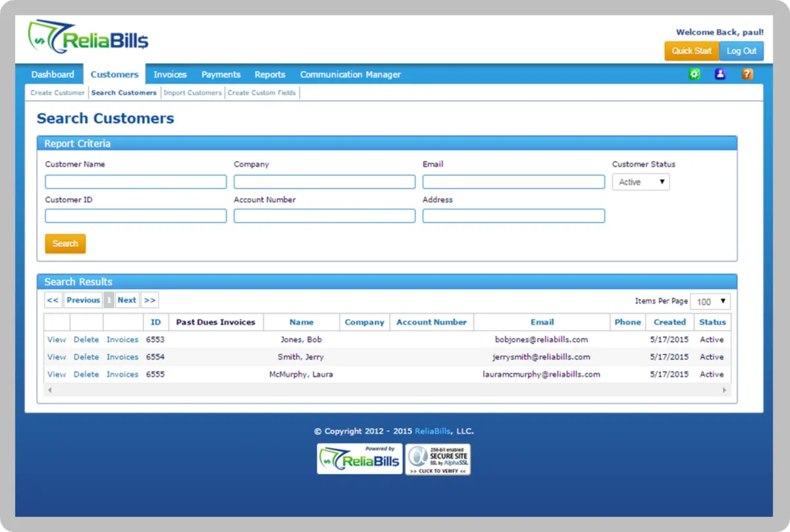Click the right arrow of results scrollbar
This screenshot has width=790, height=532.
click(x=724, y=390)
